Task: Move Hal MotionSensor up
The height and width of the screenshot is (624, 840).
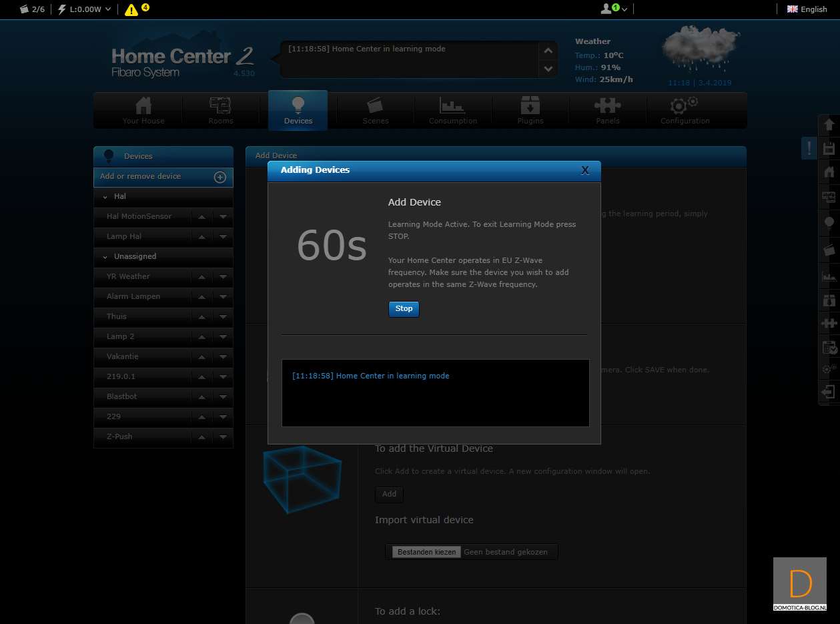Action: (201, 216)
